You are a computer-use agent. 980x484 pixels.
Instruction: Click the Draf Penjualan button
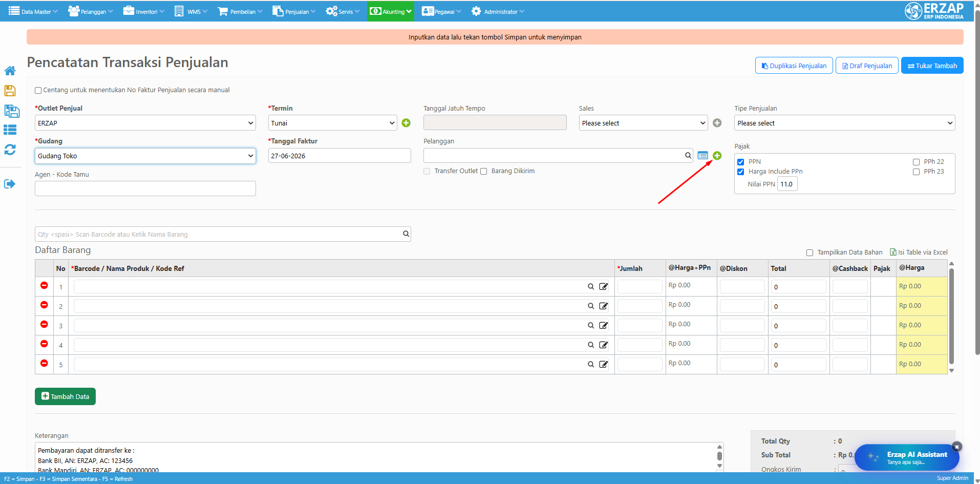[x=867, y=66]
